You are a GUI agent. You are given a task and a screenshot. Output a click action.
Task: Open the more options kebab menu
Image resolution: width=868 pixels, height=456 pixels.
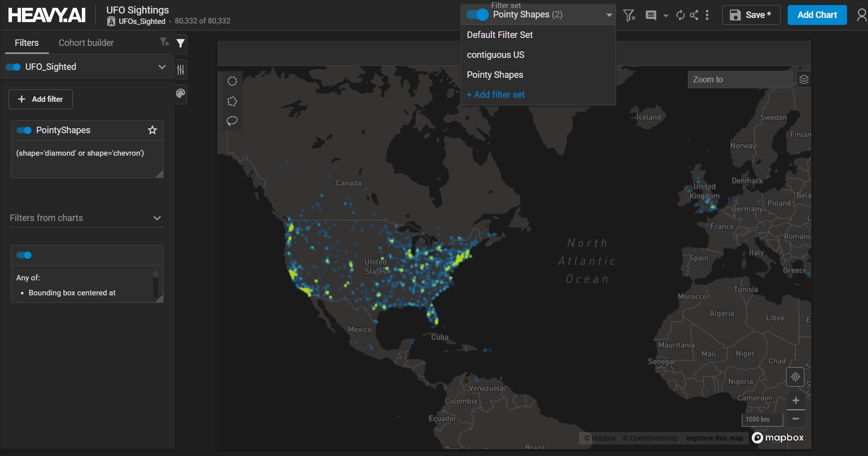pyautogui.click(x=707, y=15)
